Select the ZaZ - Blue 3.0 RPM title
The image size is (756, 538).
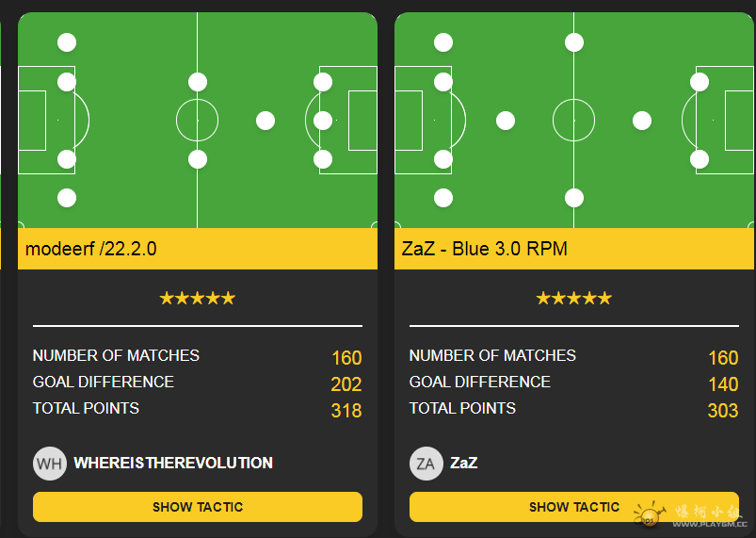tap(484, 249)
